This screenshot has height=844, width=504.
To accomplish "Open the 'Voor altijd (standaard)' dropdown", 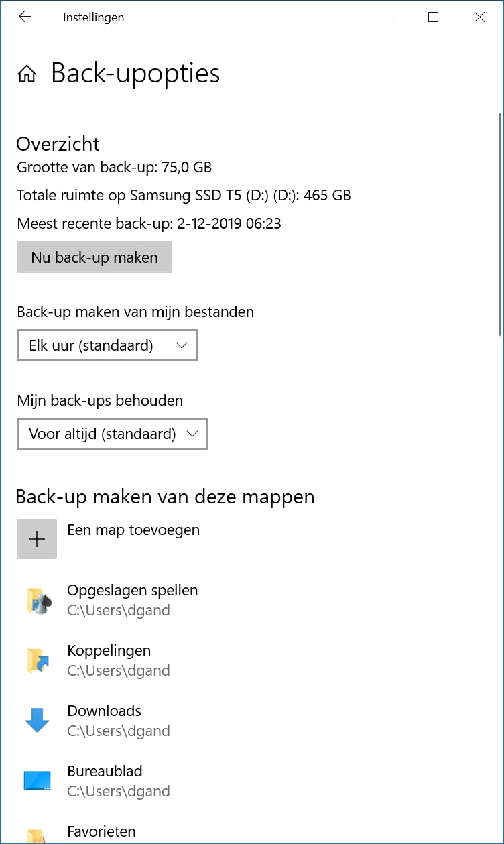I will [113, 434].
